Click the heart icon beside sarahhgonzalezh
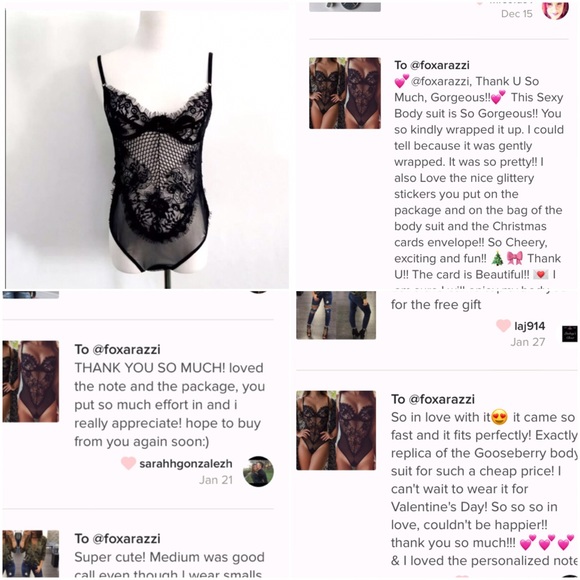The image size is (580, 580). (x=128, y=463)
